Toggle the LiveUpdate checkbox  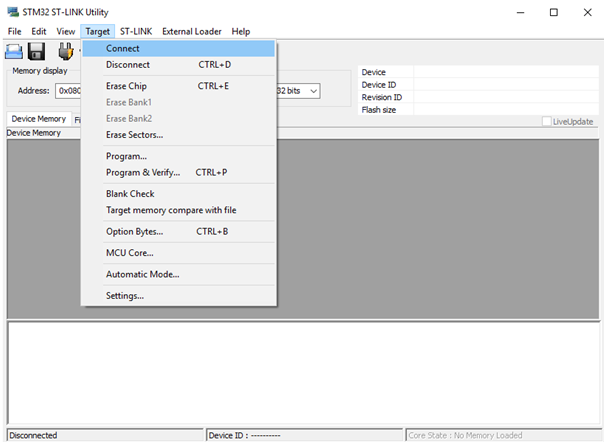546,121
